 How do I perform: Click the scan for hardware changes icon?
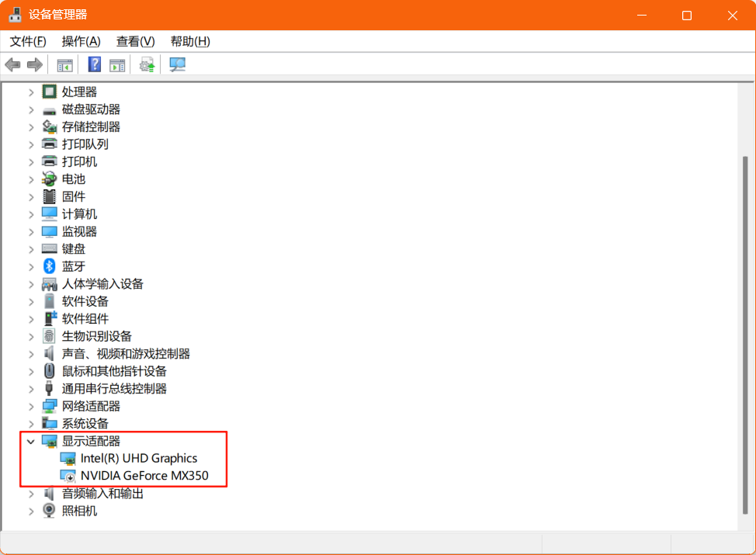coord(177,64)
